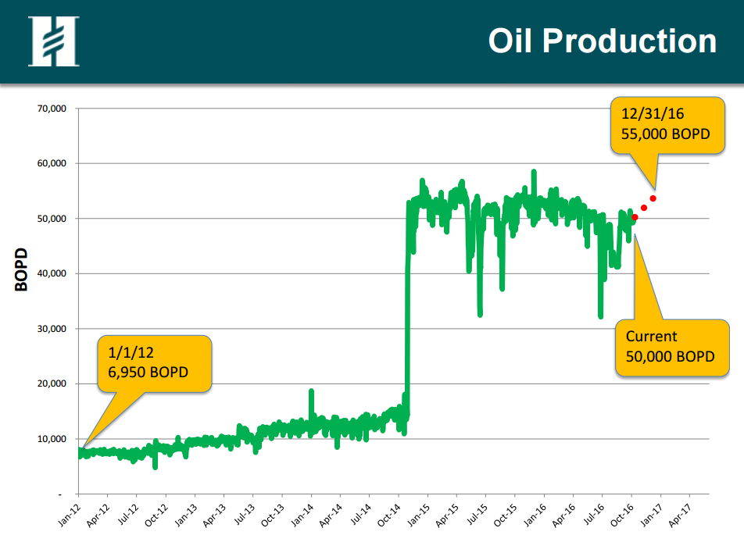Click the 1/1/12 6,950 BOPD callout
The image size is (744, 560).
point(155,362)
